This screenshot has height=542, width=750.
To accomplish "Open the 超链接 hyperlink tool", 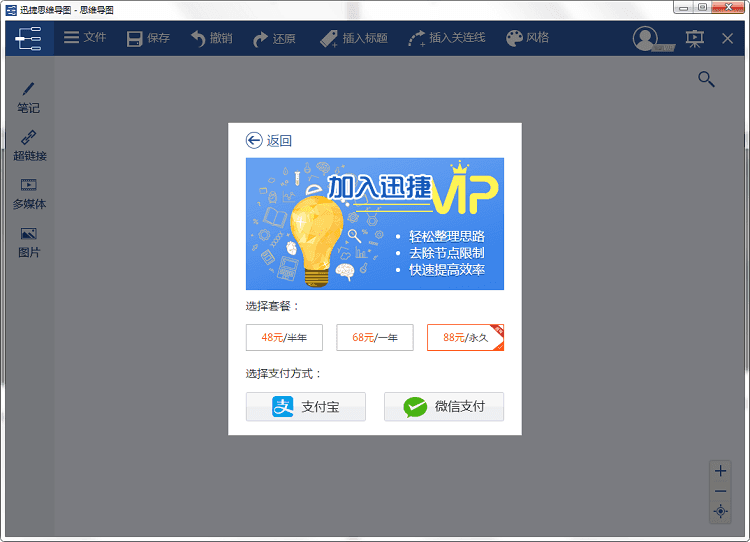I will (29, 145).
